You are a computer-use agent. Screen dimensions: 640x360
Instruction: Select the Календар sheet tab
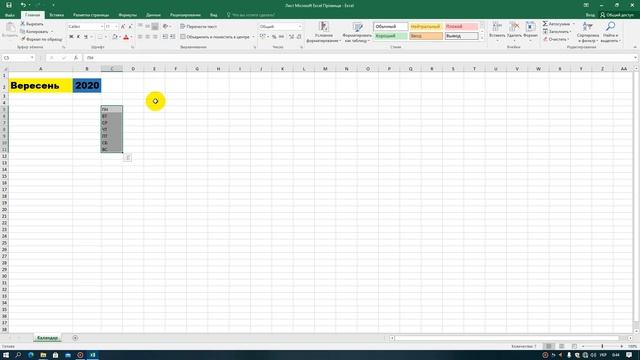click(47, 338)
